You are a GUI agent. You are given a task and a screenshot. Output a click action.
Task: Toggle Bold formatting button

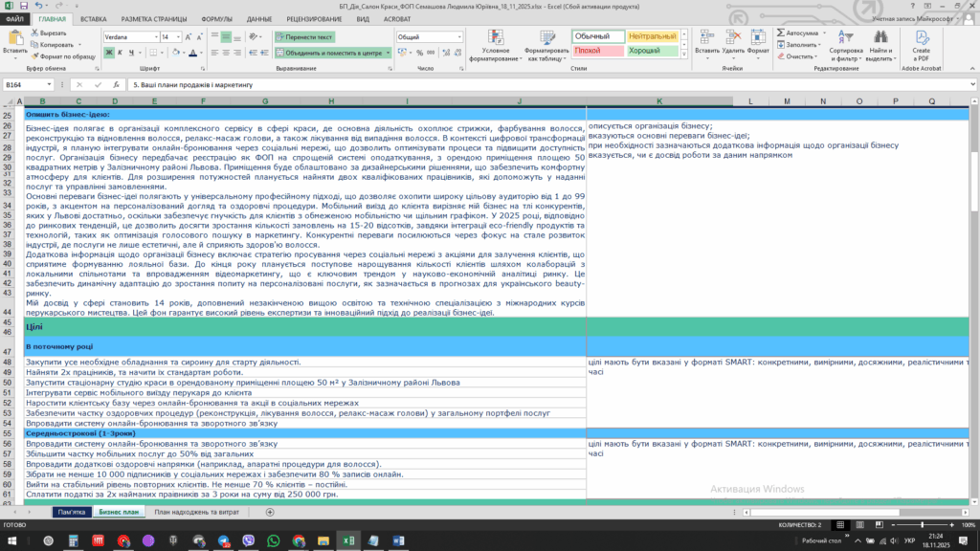pos(108,54)
